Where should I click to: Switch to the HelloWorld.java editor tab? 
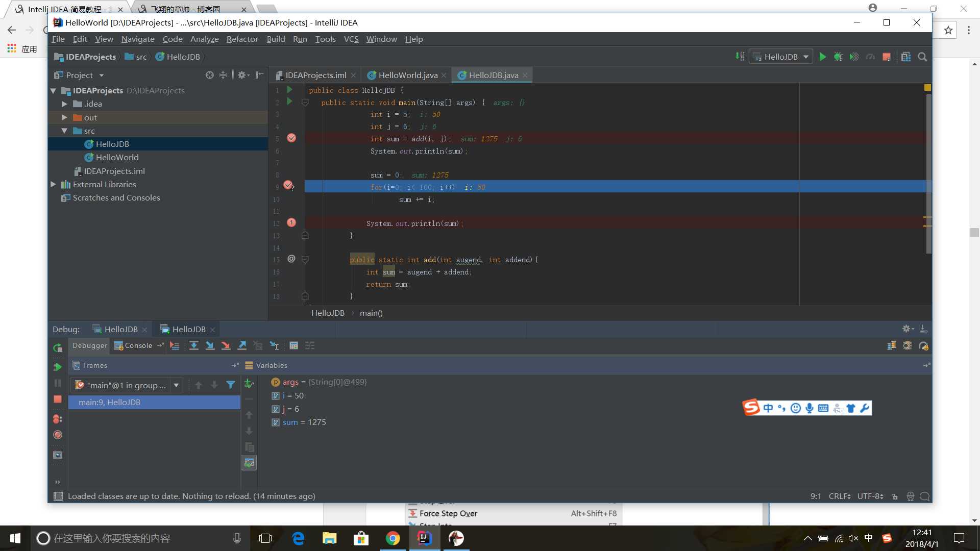point(407,75)
